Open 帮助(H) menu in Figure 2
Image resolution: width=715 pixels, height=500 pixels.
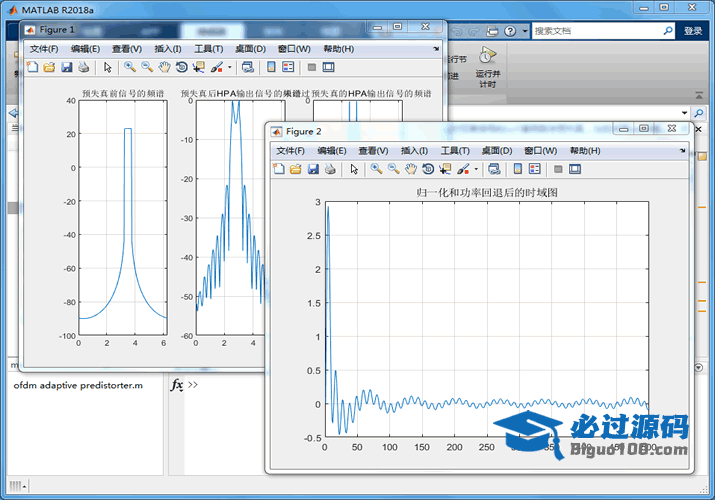pos(585,151)
